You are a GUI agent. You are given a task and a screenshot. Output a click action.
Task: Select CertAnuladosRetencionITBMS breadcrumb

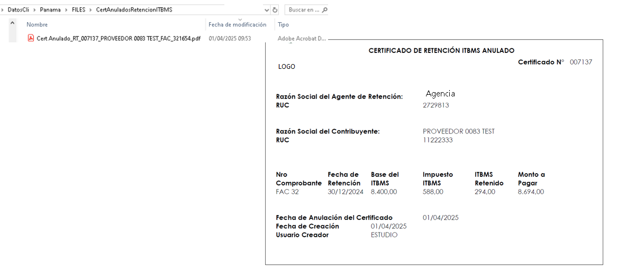[134, 10]
